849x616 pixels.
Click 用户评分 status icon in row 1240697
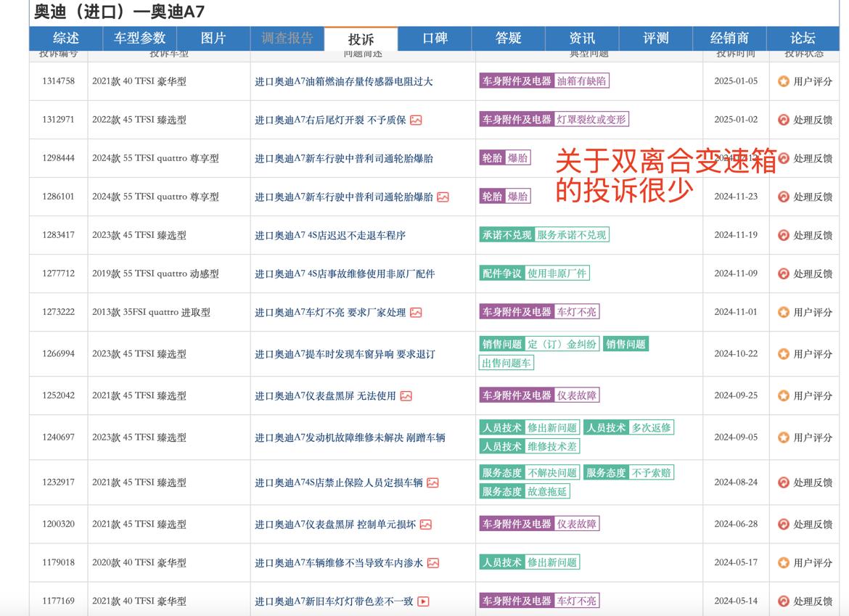[784, 437]
